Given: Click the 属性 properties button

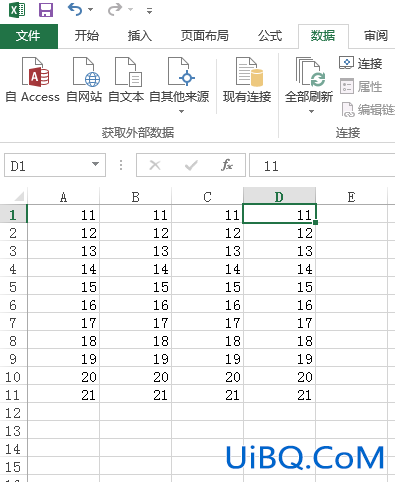Looking at the screenshot, I should point(361,87).
